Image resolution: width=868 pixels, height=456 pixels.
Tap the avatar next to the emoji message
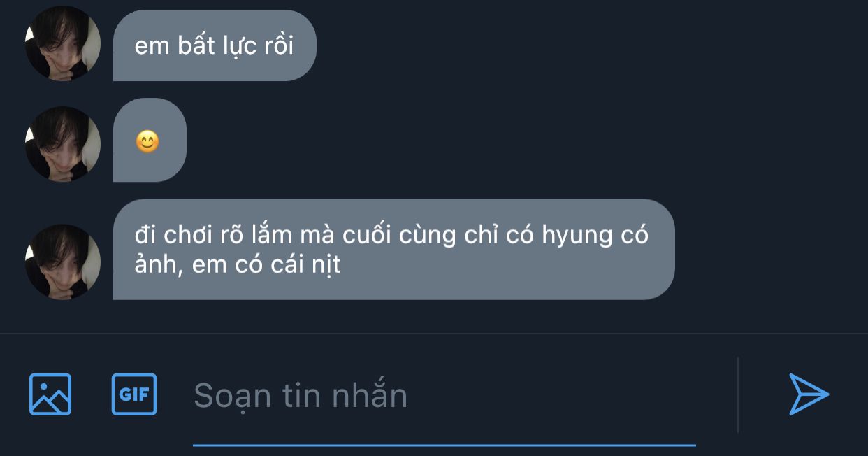coord(62,144)
